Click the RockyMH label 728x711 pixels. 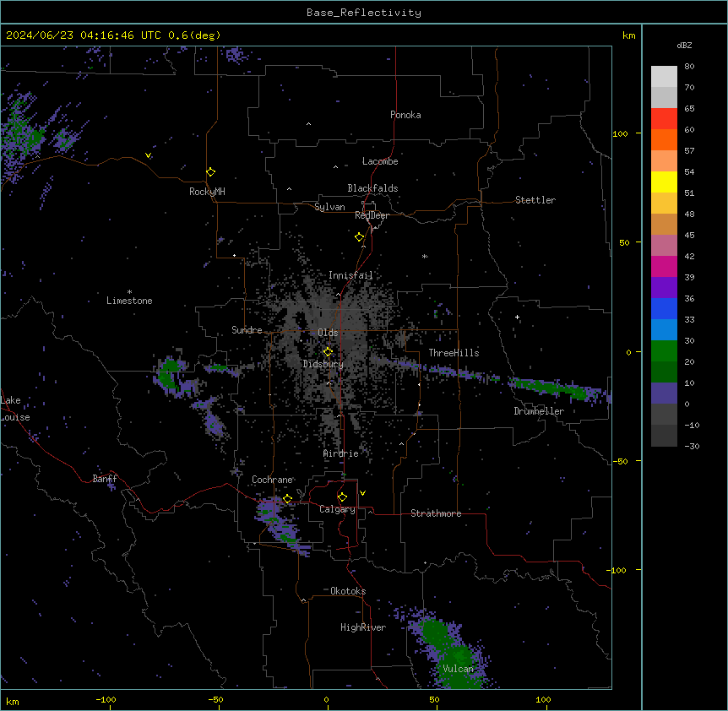[207, 192]
